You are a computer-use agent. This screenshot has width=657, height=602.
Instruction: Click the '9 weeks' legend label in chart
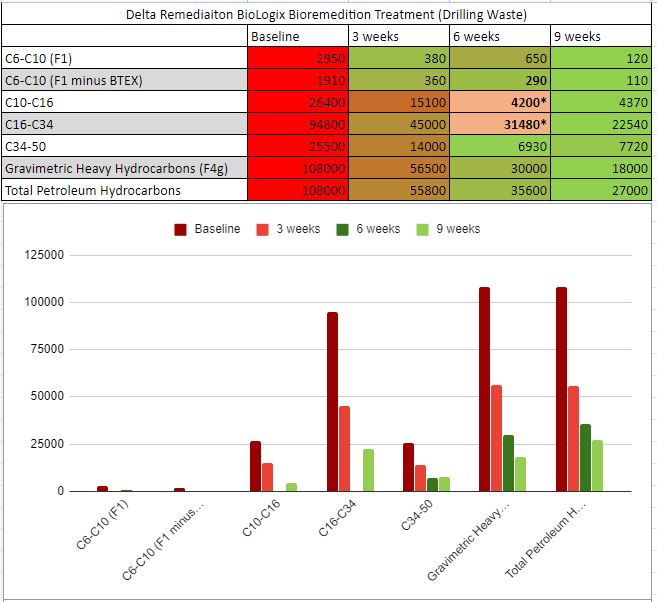(458, 229)
